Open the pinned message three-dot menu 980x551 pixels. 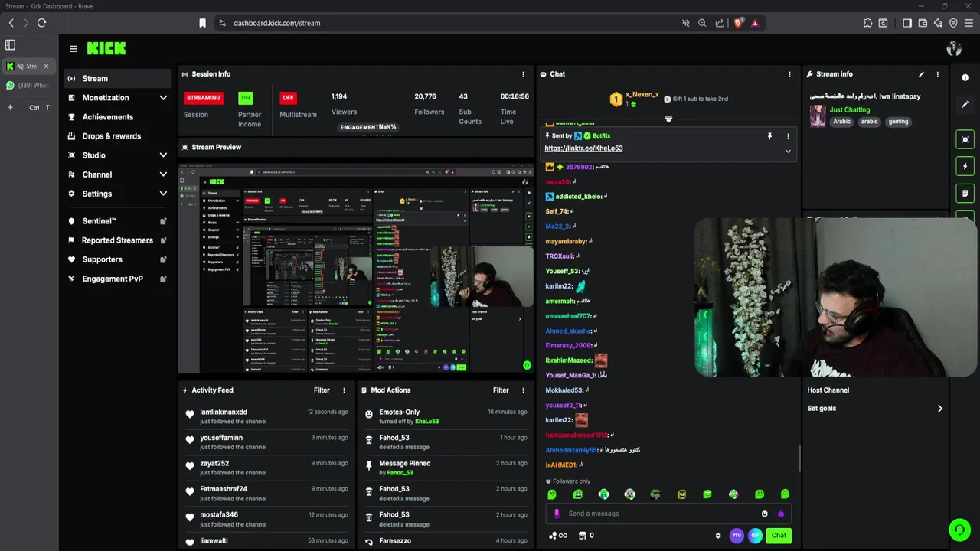tap(788, 136)
